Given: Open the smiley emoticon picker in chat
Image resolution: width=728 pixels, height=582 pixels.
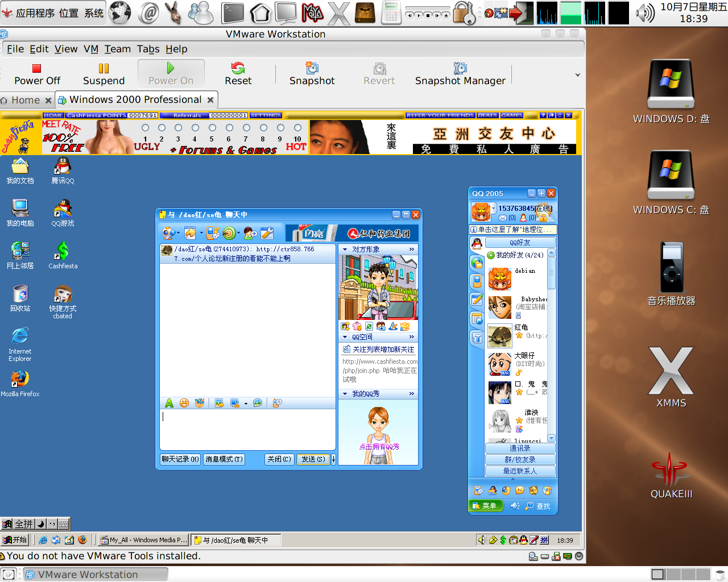Looking at the screenshot, I should coord(184,403).
